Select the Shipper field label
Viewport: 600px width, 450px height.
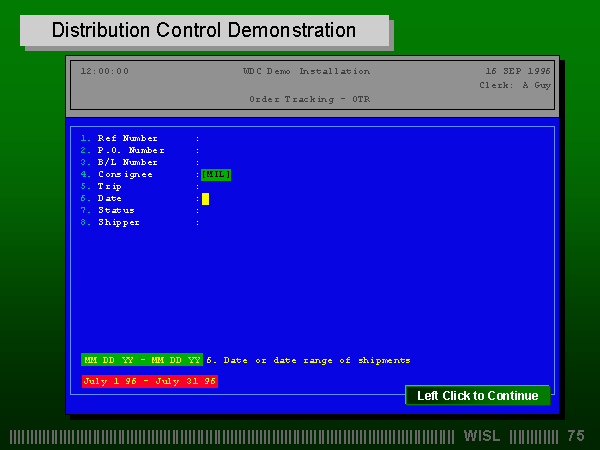click(x=119, y=222)
